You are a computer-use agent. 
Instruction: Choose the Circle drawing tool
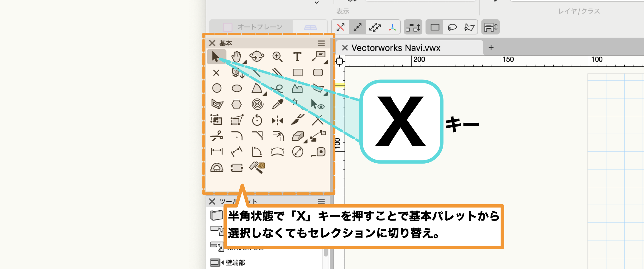click(x=217, y=88)
